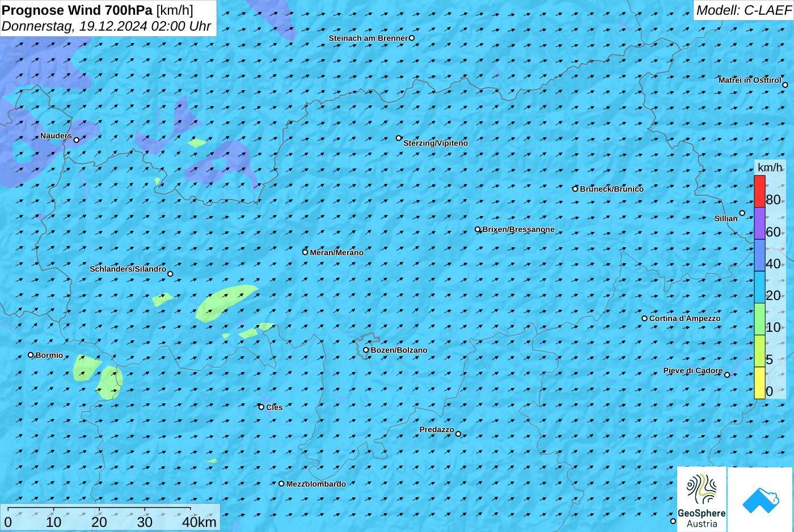Click the red 80 km/h legend swatch
Image resolution: width=794 pixels, height=532 pixels.
(x=759, y=192)
